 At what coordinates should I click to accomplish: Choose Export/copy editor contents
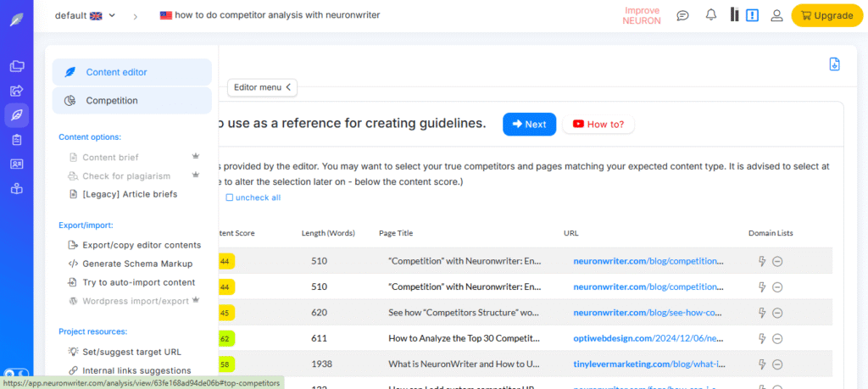coord(135,245)
